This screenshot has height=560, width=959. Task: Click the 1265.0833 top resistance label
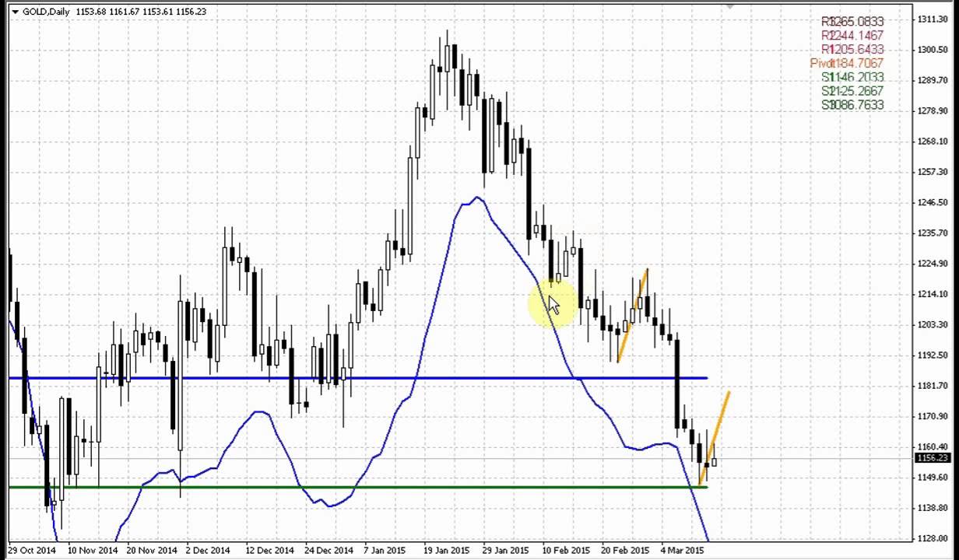click(x=852, y=22)
